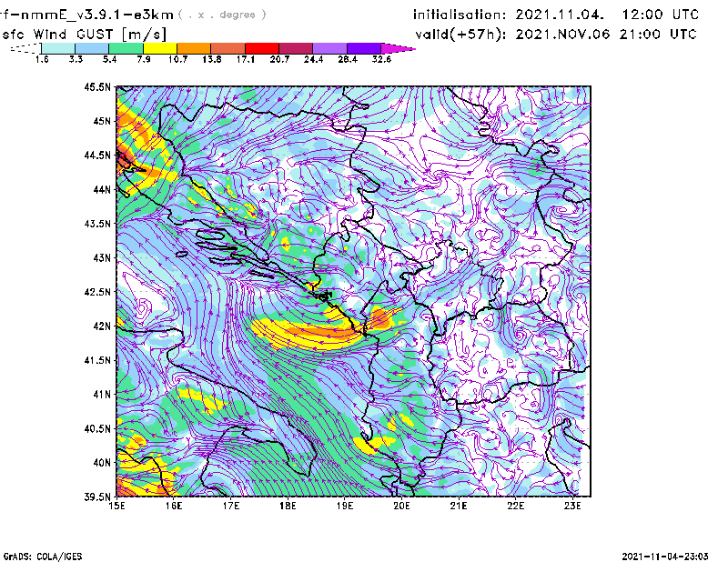728x562 pixels.
Task: Click the legend value "32.6"
Action: tap(381, 59)
